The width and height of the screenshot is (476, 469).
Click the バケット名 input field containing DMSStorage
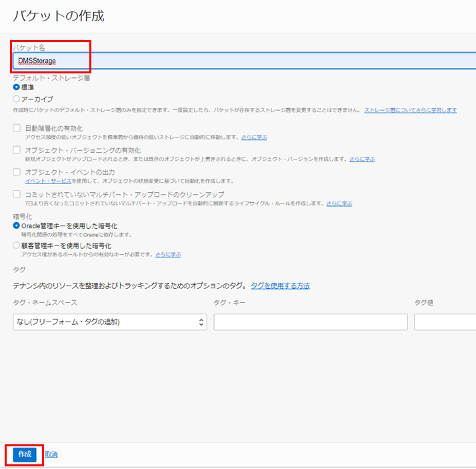tap(243, 61)
